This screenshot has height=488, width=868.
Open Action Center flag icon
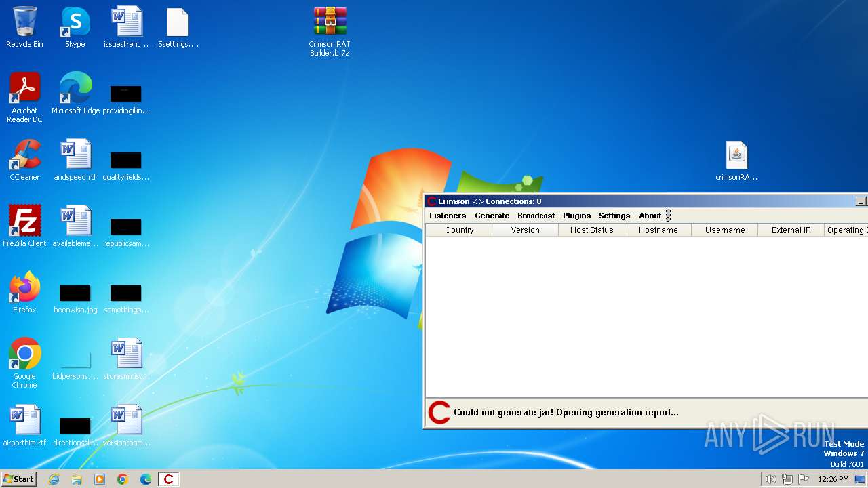click(x=804, y=479)
